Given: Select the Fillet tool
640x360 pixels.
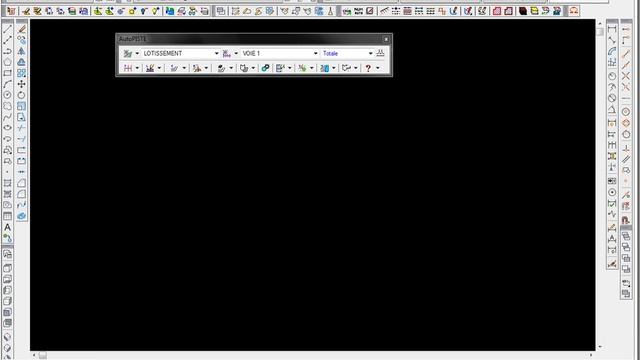Looking at the screenshot, I should pos(22,194).
